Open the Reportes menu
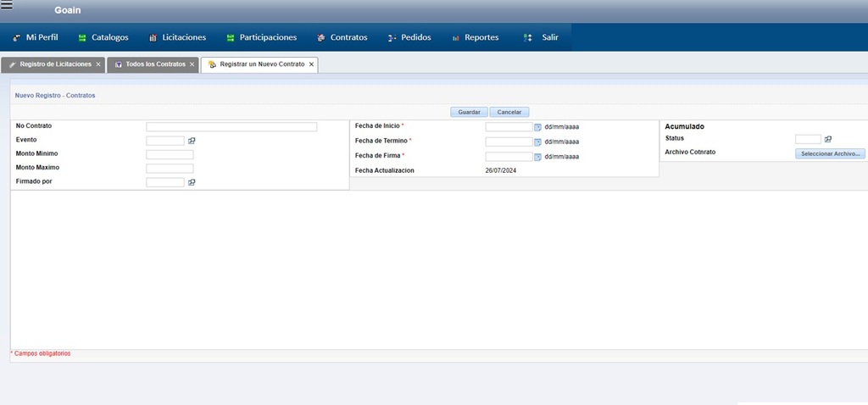The height and width of the screenshot is (405, 868). (x=475, y=37)
